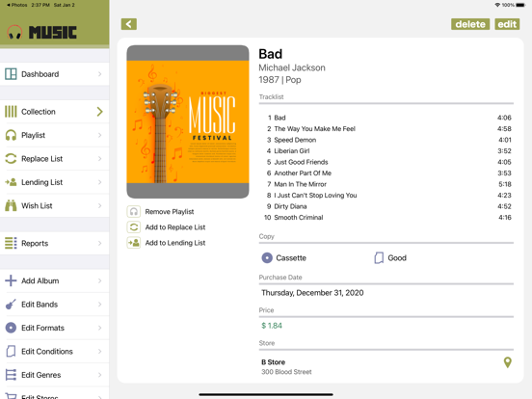This screenshot has height=399, width=532.
Task: Tap the battery indicator in status bar
Action: 520,5
